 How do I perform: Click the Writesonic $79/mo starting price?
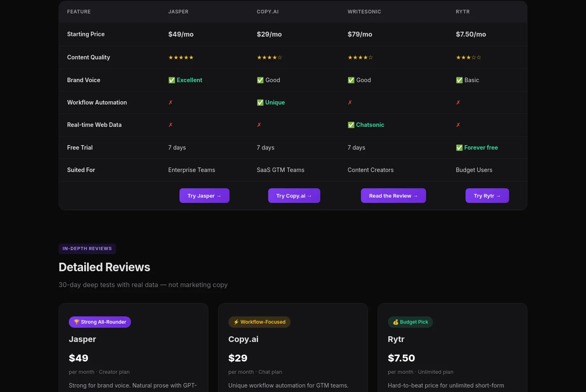click(x=360, y=34)
